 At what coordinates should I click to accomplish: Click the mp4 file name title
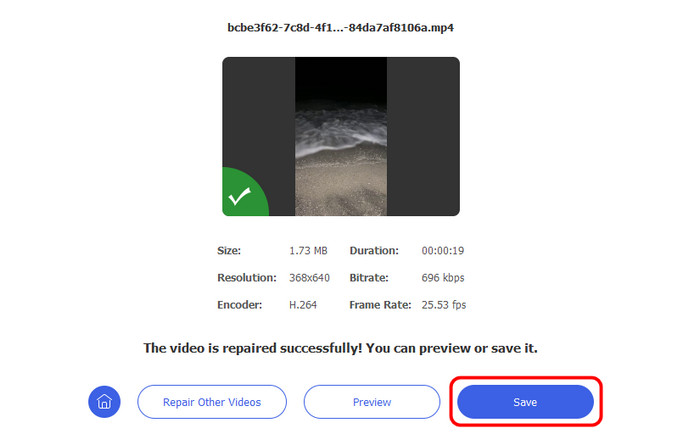click(x=341, y=28)
